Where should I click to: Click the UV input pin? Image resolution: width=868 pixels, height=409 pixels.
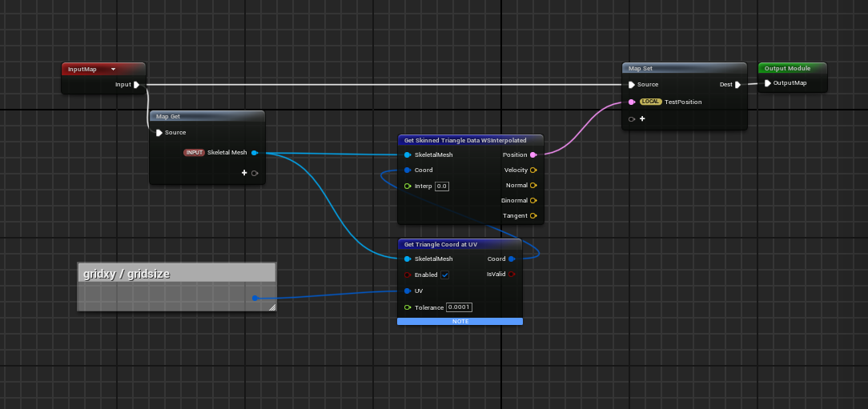pyautogui.click(x=408, y=291)
